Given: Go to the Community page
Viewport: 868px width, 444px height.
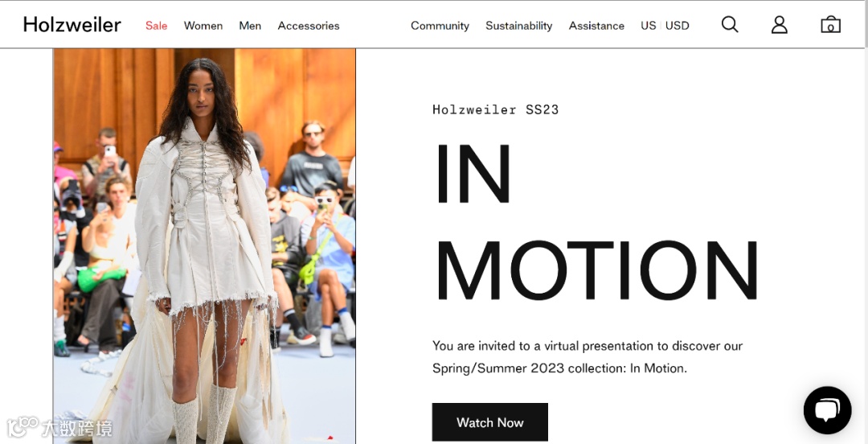Looking at the screenshot, I should (x=440, y=26).
